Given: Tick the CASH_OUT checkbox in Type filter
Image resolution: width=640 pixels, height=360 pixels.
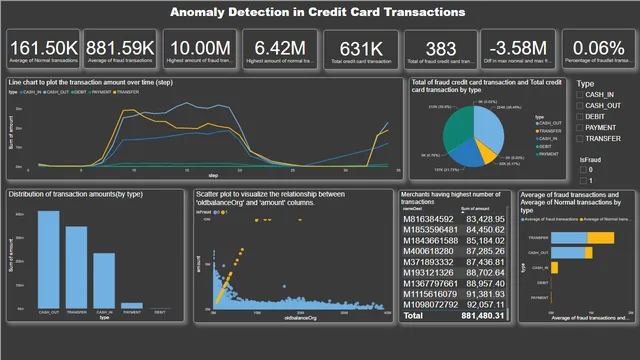Looking at the screenshot, I should tap(580, 106).
